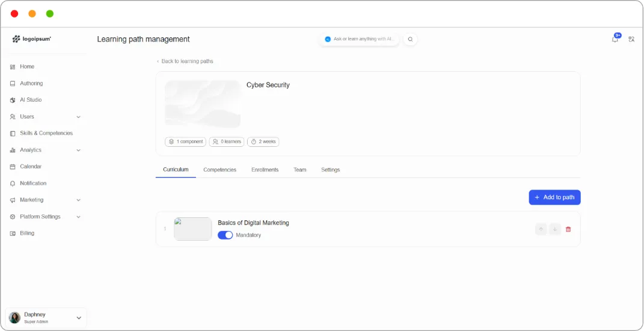Screen dimensions: 644x331
Task: Click the search magnifier button
Action: pos(410,40)
